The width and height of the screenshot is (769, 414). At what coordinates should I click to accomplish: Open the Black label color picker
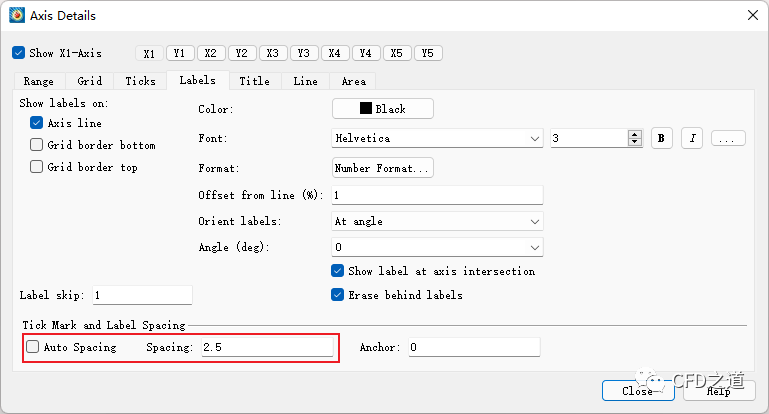tap(383, 108)
